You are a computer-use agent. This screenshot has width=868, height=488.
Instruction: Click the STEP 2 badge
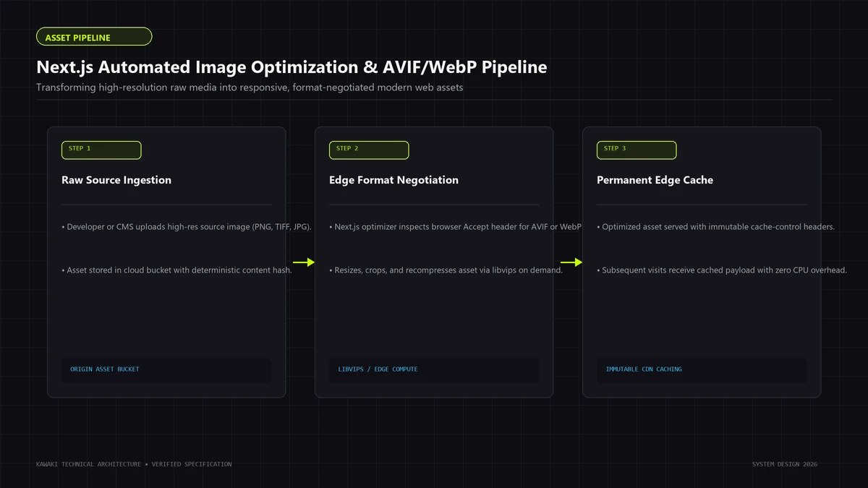click(369, 150)
